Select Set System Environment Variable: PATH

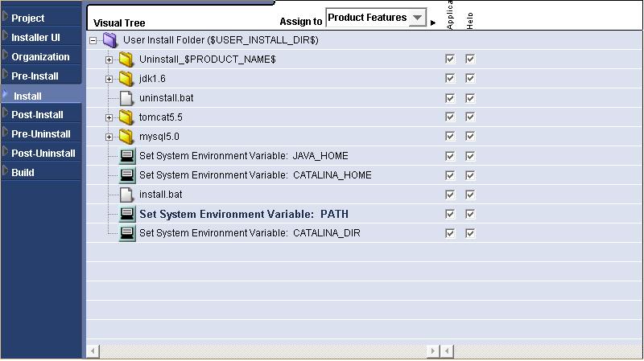click(x=244, y=214)
